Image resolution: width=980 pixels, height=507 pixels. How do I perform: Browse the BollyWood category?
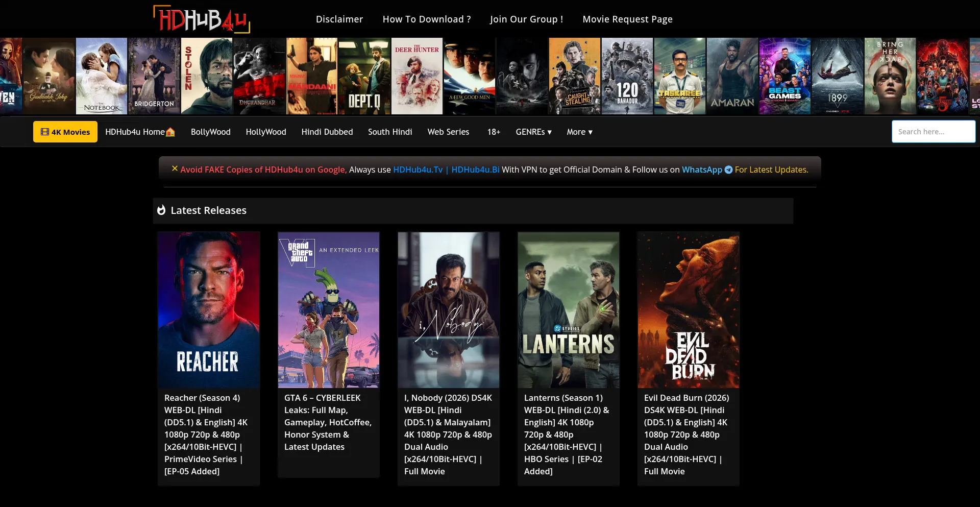pos(211,132)
